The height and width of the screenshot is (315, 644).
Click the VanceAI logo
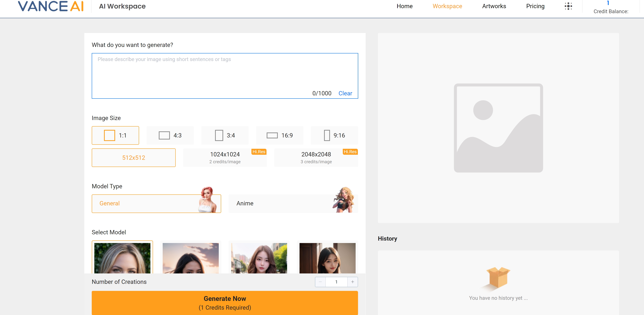coord(51,6)
